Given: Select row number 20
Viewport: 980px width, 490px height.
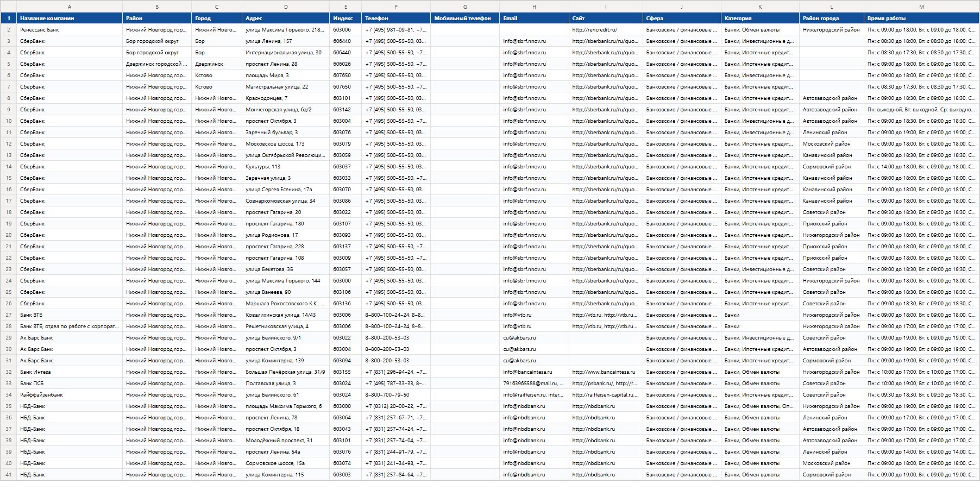Looking at the screenshot, I should [9, 235].
